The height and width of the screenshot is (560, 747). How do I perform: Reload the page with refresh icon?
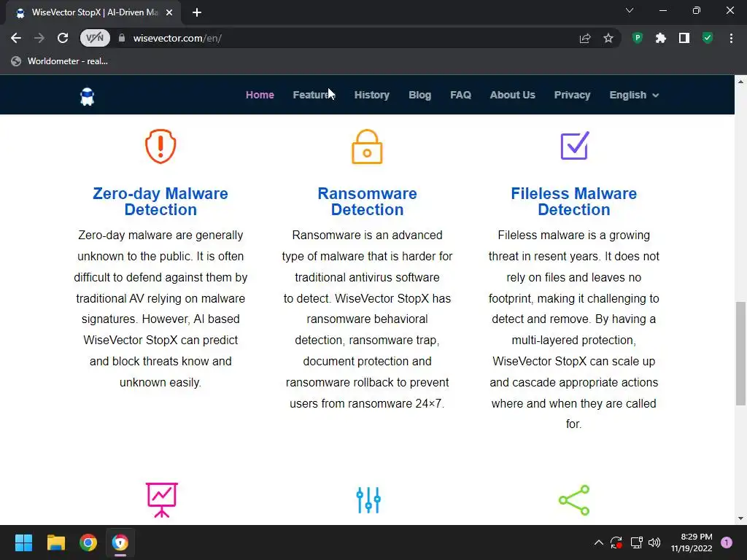(x=63, y=38)
